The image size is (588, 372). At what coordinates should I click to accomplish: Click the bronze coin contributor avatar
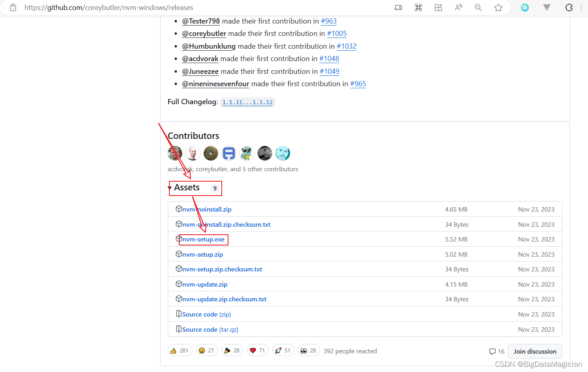pos(211,153)
